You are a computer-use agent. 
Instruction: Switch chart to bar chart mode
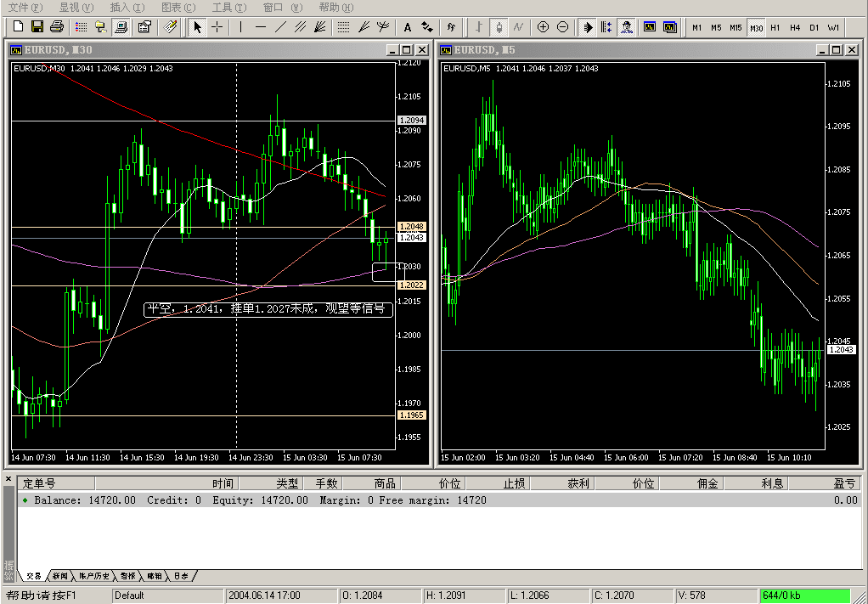point(479,26)
